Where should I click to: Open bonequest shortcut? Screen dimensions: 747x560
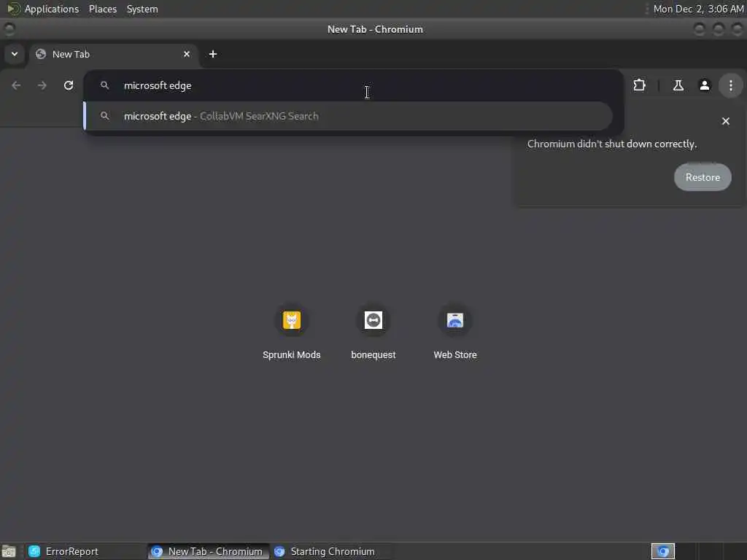373,332
